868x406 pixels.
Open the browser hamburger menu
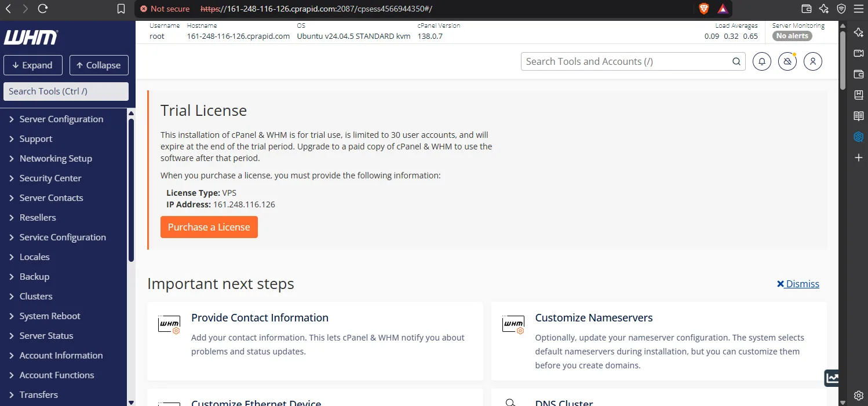[858, 9]
